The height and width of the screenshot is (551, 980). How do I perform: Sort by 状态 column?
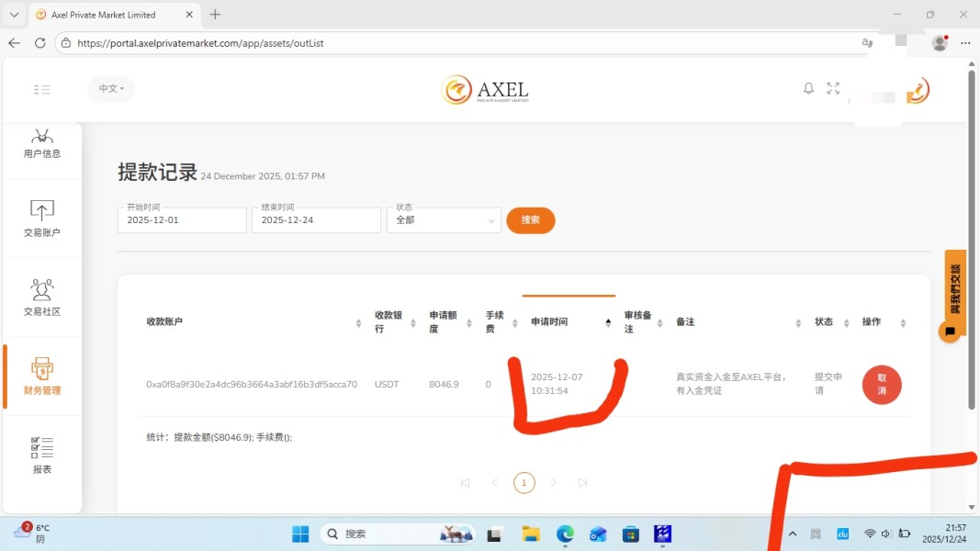[846, 323]
